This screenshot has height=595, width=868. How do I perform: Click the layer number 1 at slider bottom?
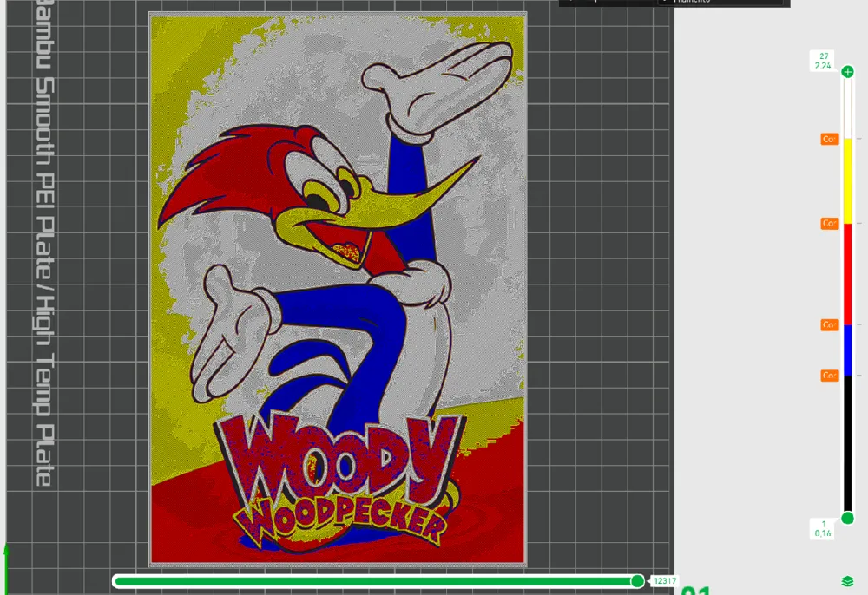point(823,523)
